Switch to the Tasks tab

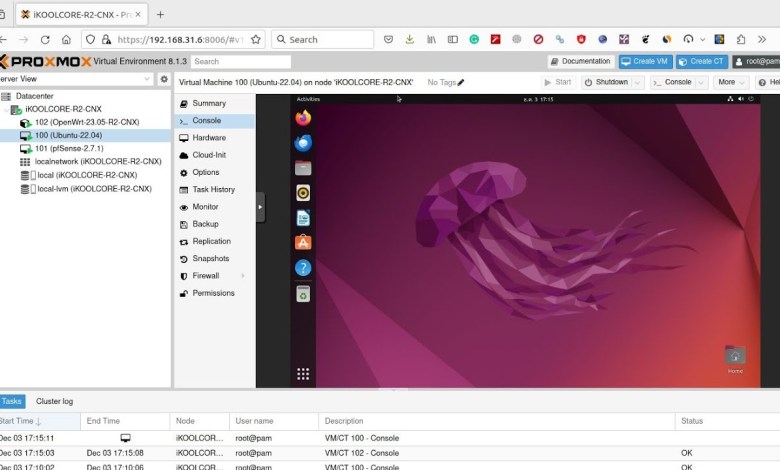coord(12,401)
